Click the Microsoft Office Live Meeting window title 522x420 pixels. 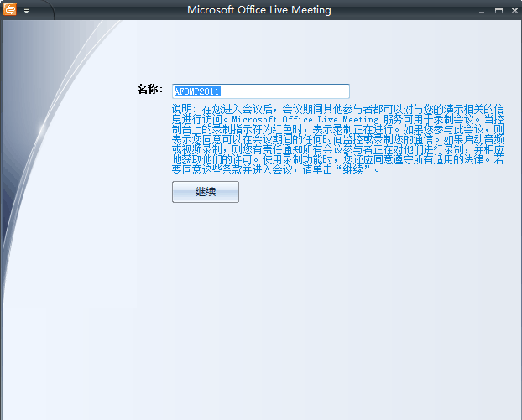[x=258, y=11]
